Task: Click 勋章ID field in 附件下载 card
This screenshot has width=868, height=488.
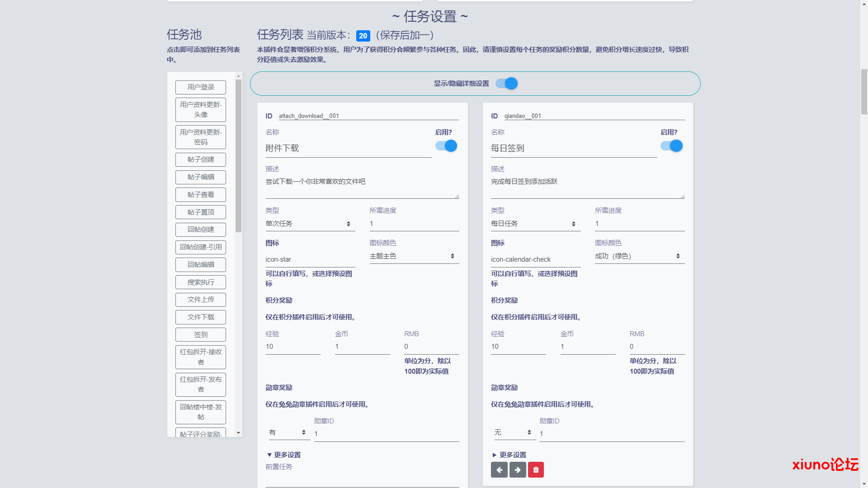Action: click(x=387, y=434)
